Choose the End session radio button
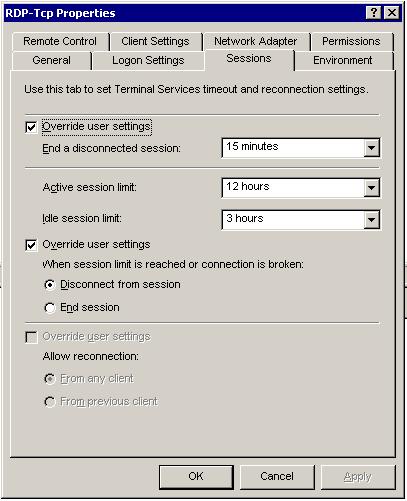 50,308
